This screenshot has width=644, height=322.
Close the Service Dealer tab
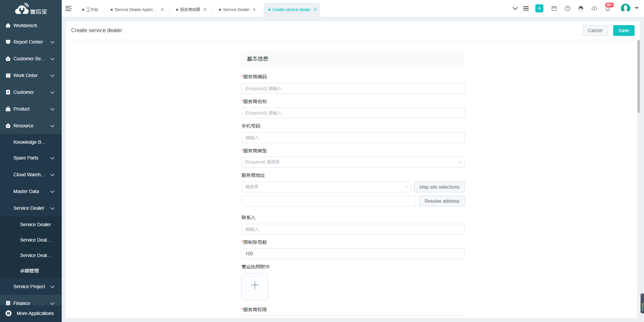click(254, 10)
